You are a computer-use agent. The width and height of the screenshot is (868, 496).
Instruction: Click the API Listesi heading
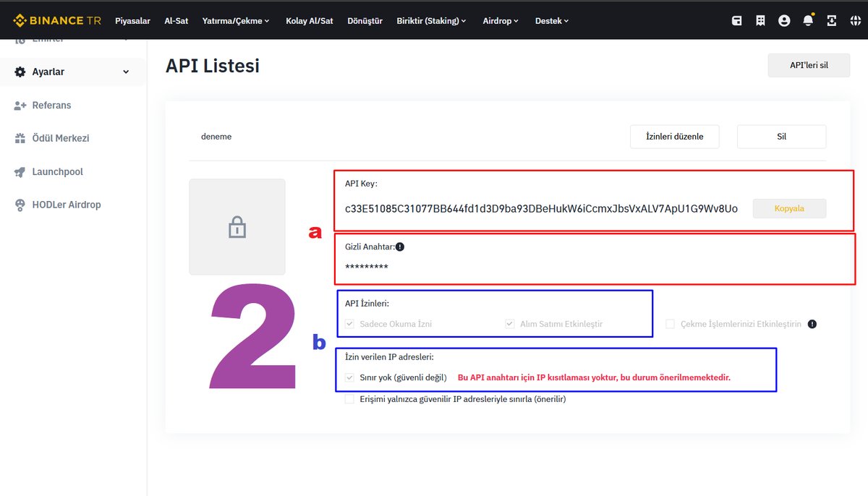(x=213, y=66)
